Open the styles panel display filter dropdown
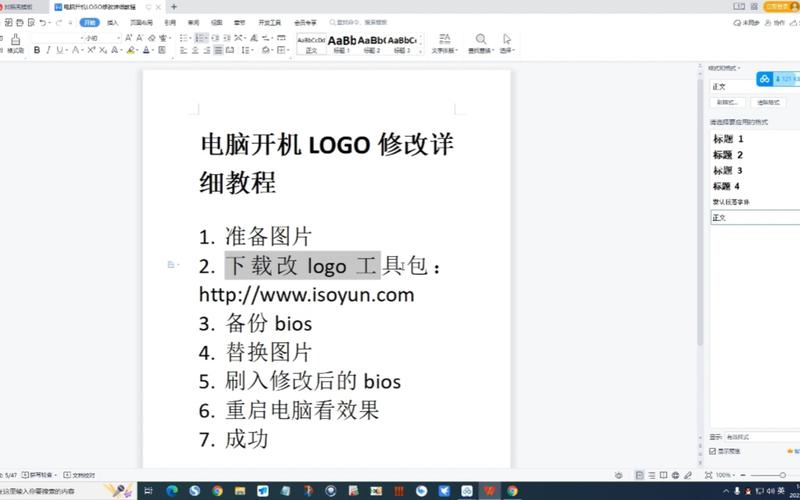Image resolution: width=800 pixels, height=500 pixels. coord(762,437)
